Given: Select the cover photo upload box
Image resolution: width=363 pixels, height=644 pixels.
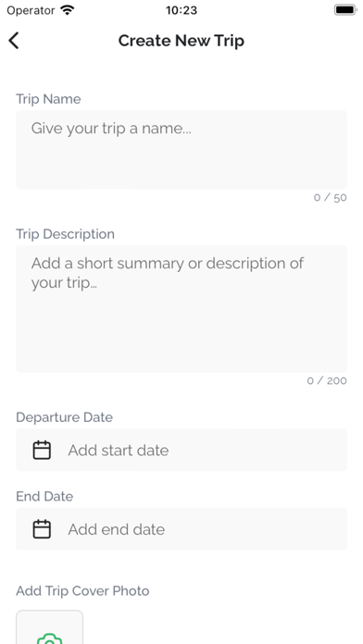Looking at the screenshot, I should 49,627.
